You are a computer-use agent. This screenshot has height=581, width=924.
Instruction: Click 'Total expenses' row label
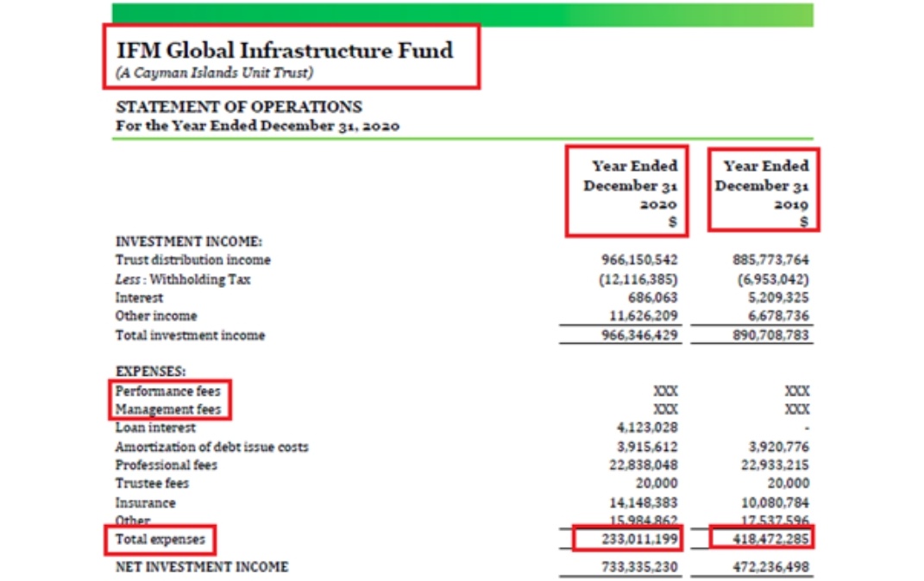pyautogui.click(x=160, y=540)
